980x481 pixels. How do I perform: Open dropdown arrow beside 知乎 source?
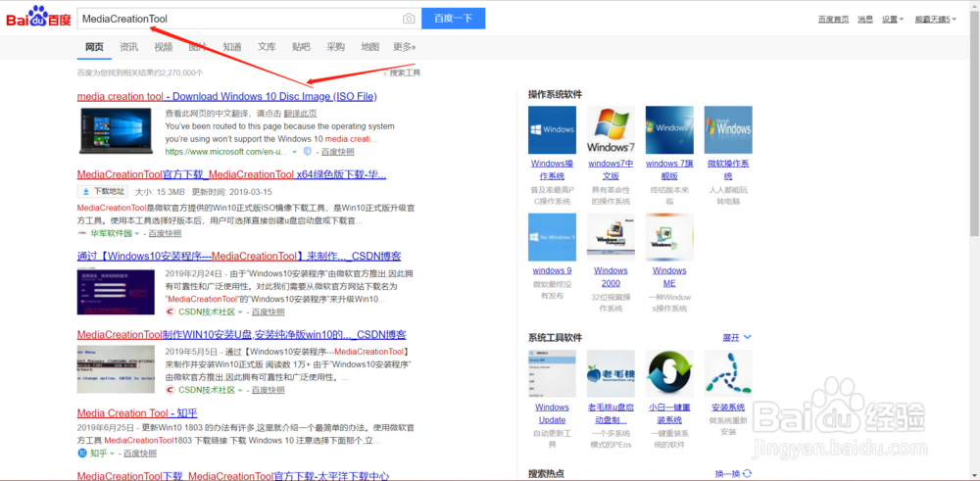[112, 454]
